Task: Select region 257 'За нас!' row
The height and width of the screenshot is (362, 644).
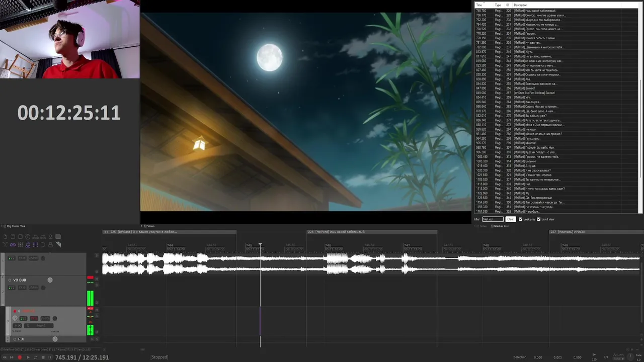Action: click(x=556, y=93)
